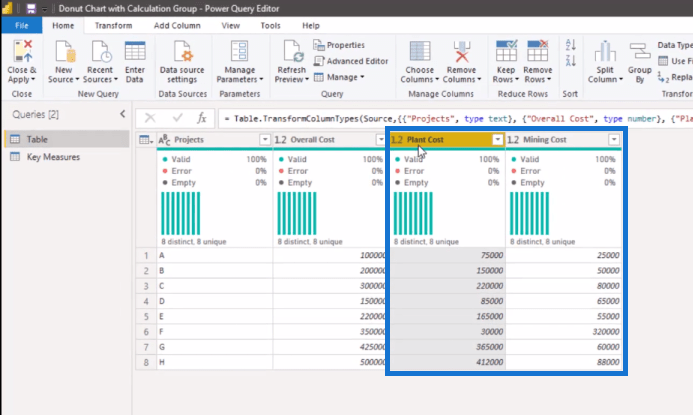The image size is (693, 415).
Task: Expand the Refresh Preview dropdown arrow
Action: click(x=307, y=80)
